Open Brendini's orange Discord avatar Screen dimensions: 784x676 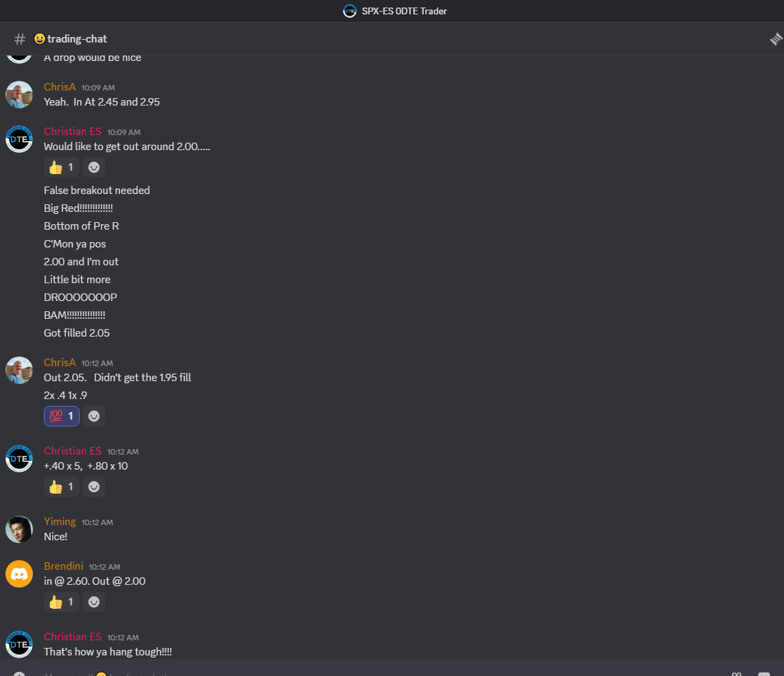pos(19,574)
